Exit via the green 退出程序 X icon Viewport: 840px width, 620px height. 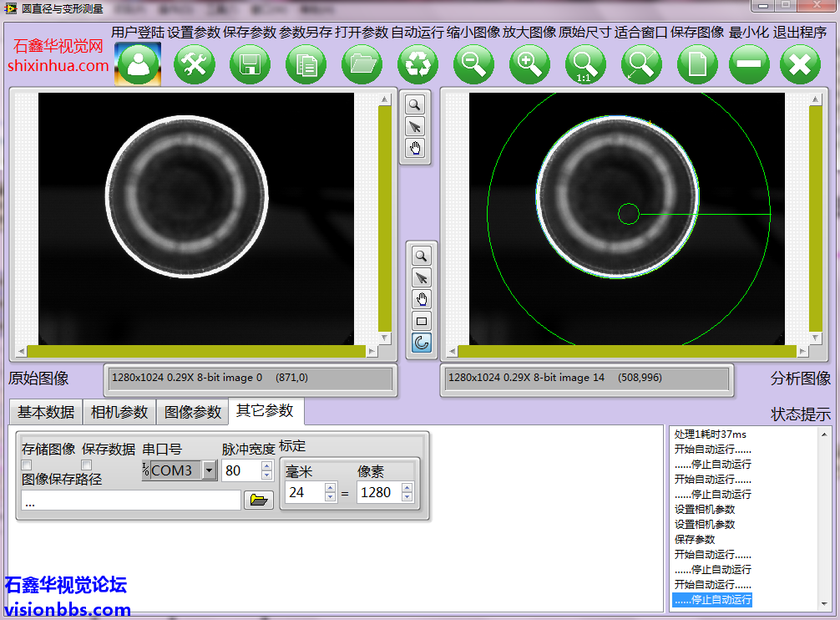[x=801, y=64]
